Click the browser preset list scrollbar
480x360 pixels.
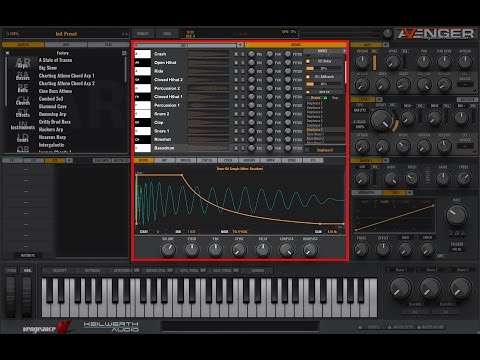tap(126, 70)
